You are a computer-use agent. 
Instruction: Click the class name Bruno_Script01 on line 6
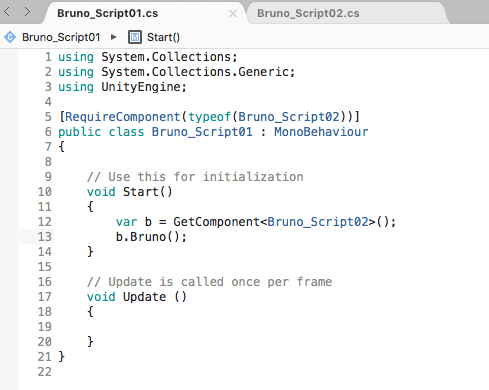pos(202,132)
